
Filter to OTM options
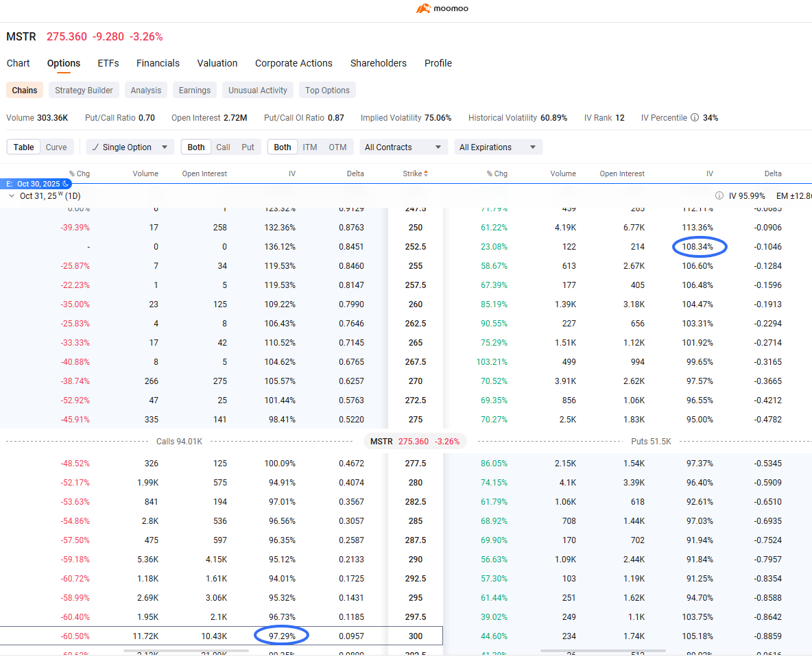337,147
